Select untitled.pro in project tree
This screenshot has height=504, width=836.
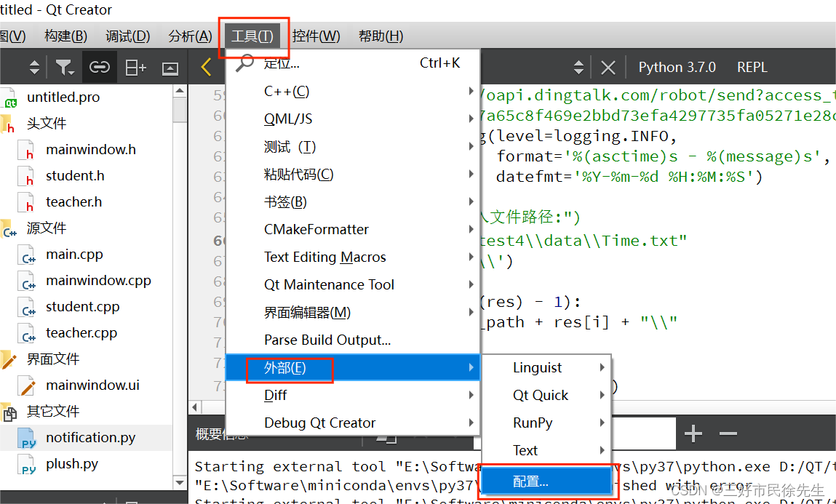pyautogui.click(x=63, y=97)
